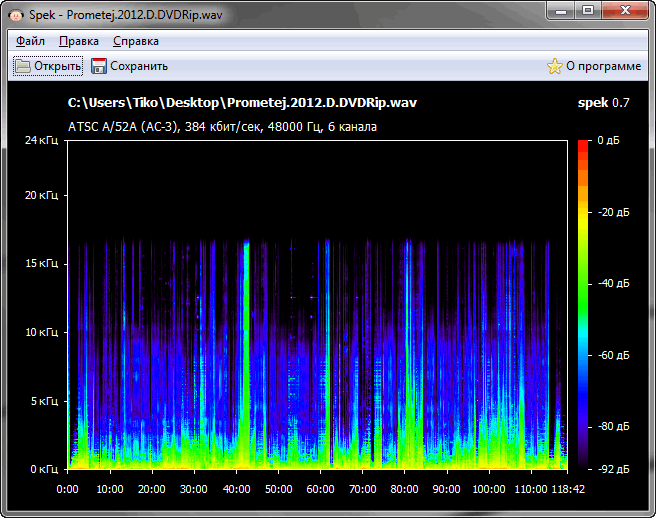Click the folder icon for Открыть
Viewport: 656px width, 518px height.
coord(22,66)
